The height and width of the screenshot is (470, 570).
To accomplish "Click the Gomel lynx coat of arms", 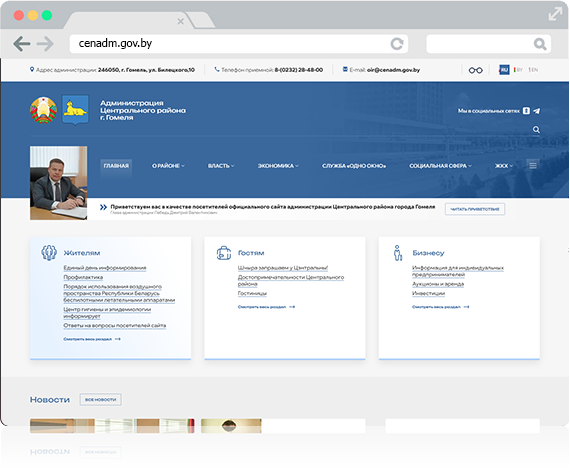I will click(75, 110).
